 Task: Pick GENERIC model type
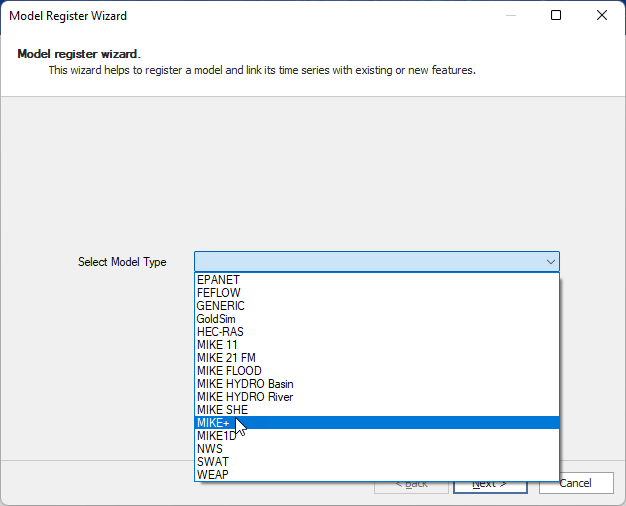tap(377, 306)
